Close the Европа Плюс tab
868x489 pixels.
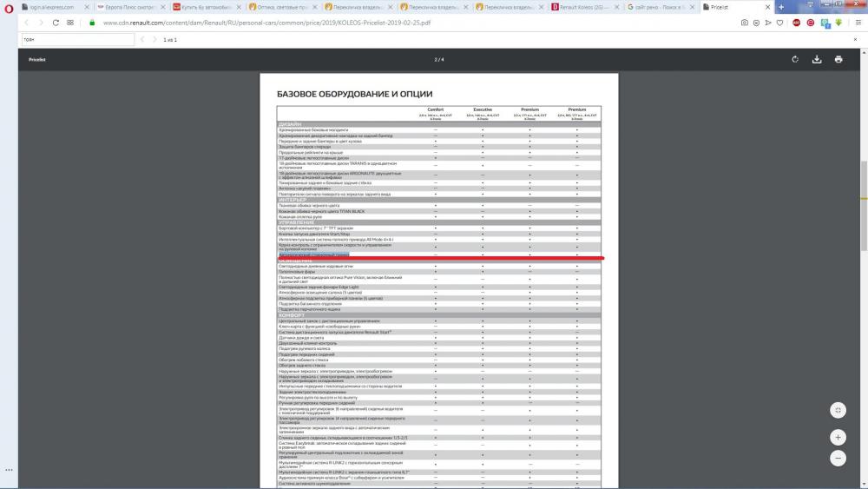163,7
